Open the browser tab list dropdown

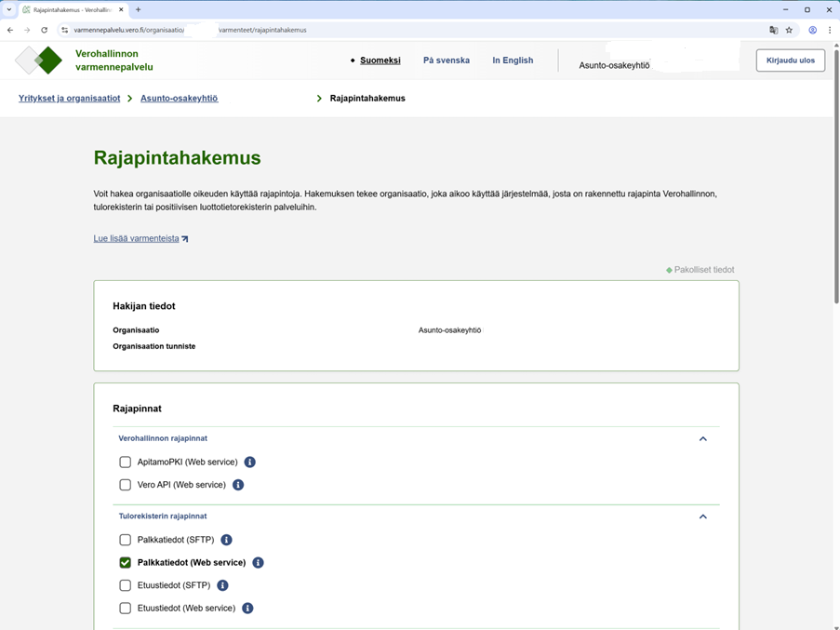click(9, 9)
